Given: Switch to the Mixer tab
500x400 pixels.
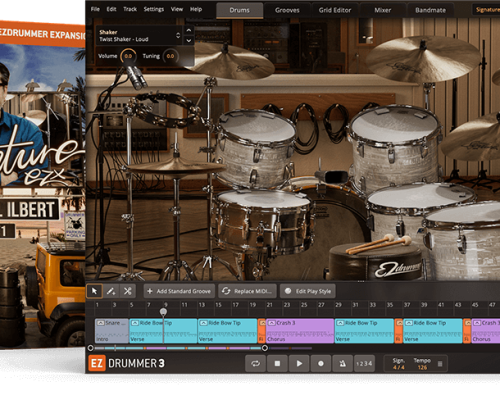Looking at the screenshot, I should 382,10.
